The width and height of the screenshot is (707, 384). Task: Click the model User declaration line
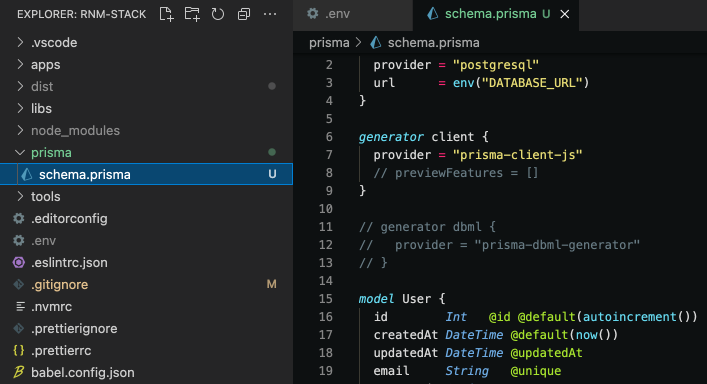click(x=402, y=299)
